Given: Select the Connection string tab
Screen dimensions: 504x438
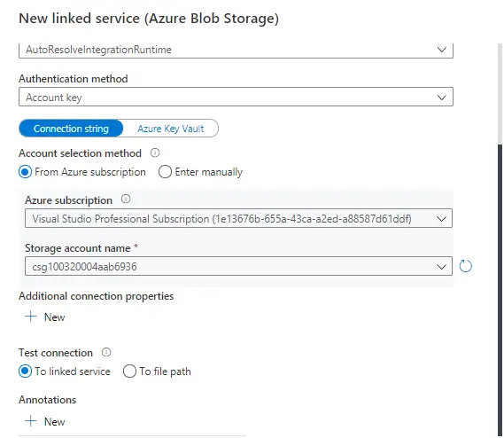Looking at the screenshot, I should point(71,129).
